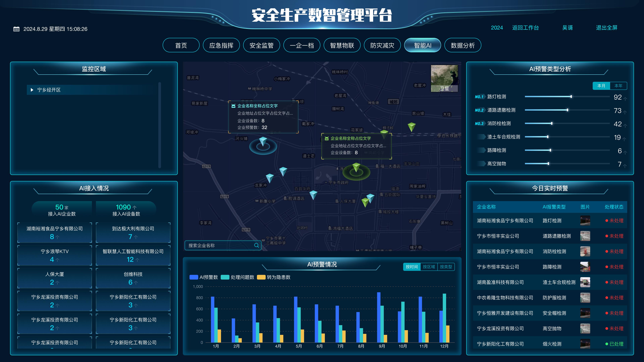Select the 本月 toggle option

coord(601,86)
